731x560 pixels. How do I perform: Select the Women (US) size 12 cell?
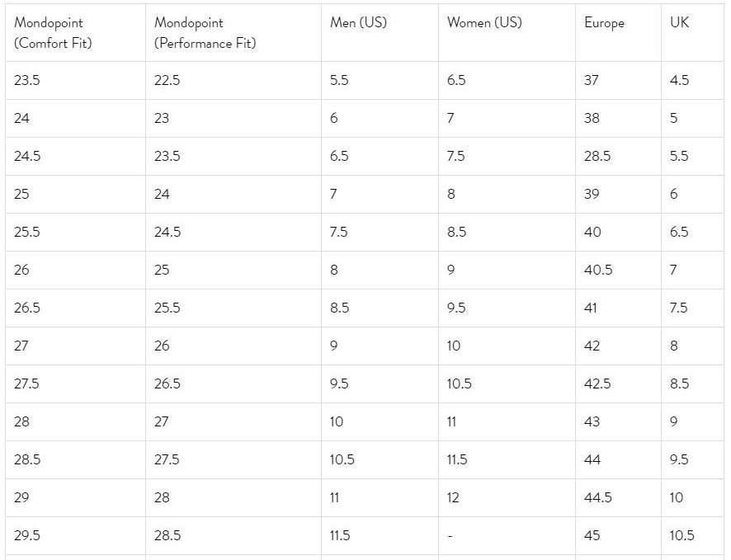click(453, 497)
